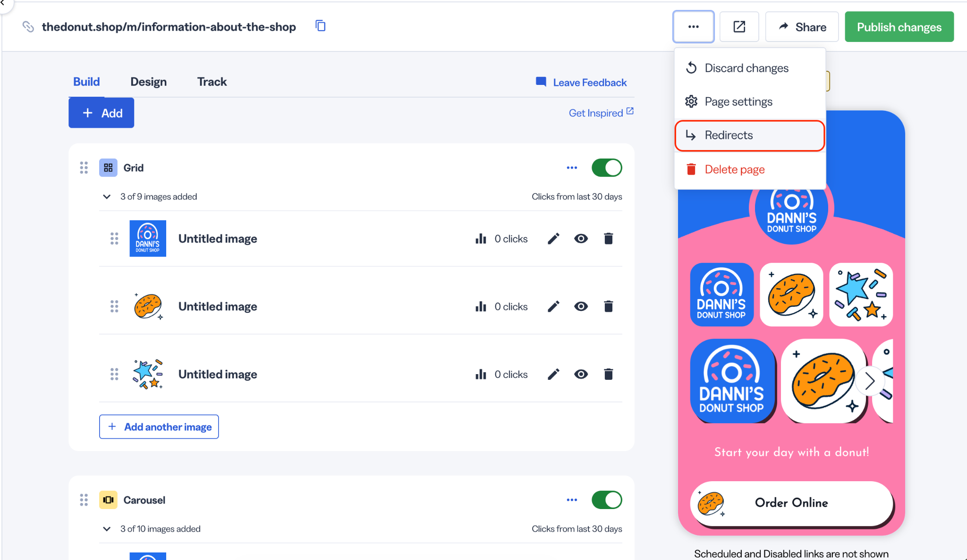This screenshot has width=967, height=560.
Task: Click Order Online in the preview
Action: coord(791,503)
